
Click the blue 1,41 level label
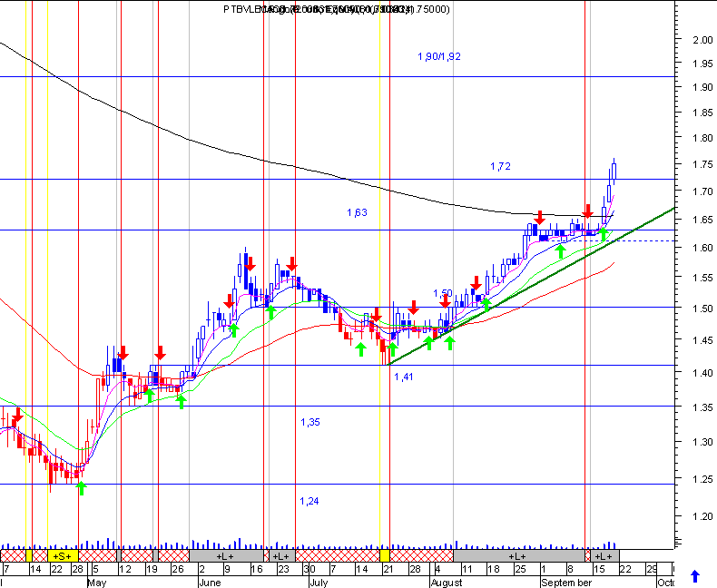click(x=403, y=377)
